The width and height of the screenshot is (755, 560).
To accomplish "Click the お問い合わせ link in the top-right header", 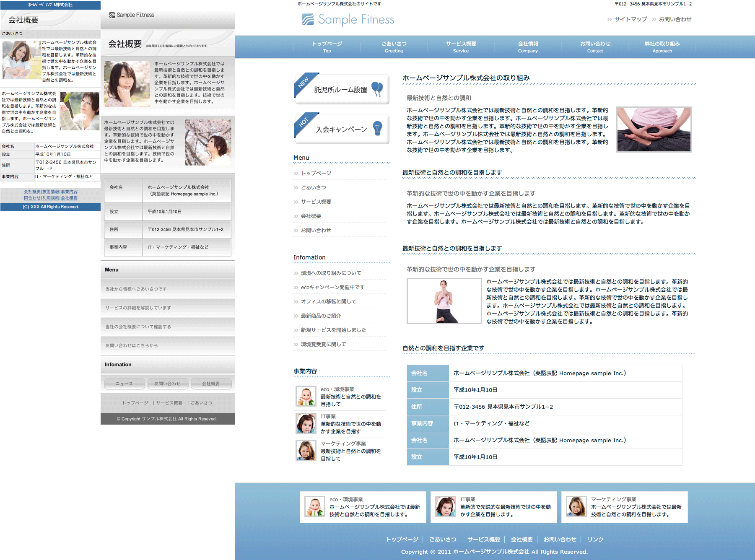I will click(x=675, y=19).
